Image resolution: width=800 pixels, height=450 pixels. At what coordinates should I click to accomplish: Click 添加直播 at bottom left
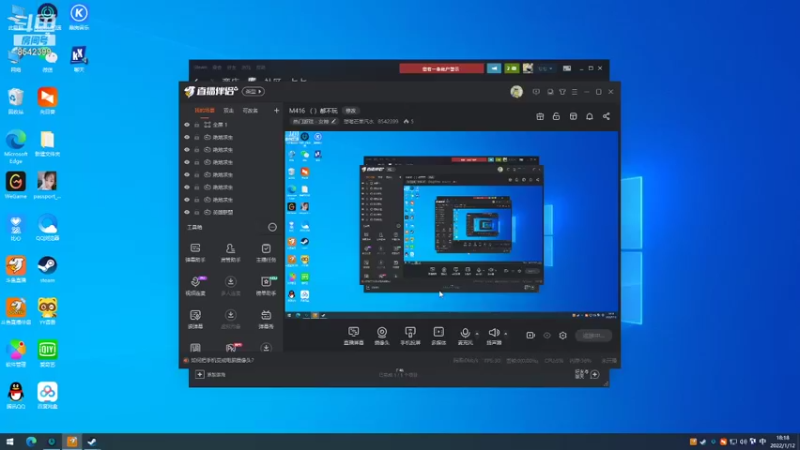click(x=210, y=374)
